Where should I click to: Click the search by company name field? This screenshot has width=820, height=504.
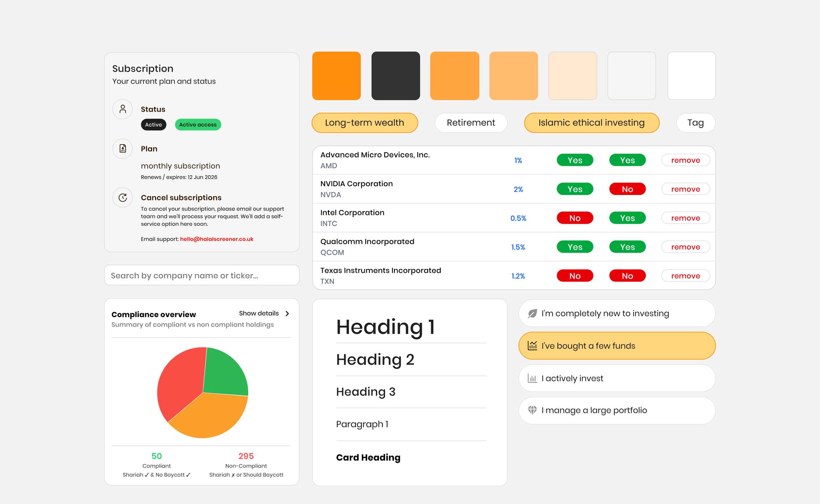(202, 275)
